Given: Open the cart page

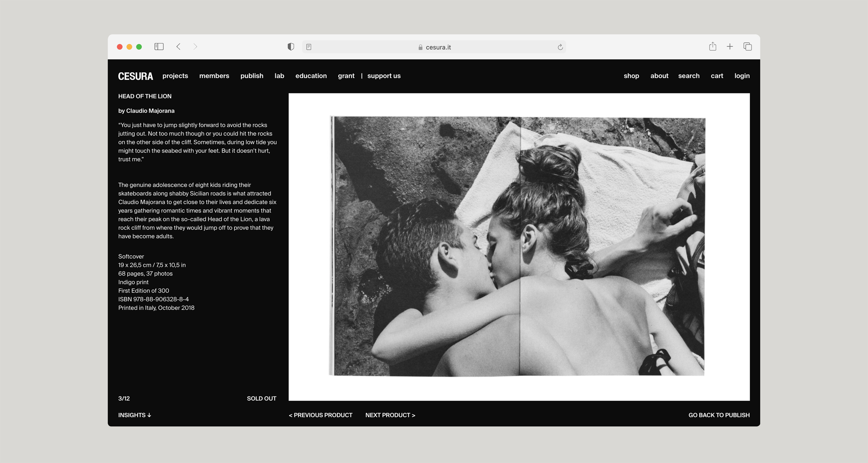Looking at the screenshot, I should click(x=717, y=76).
